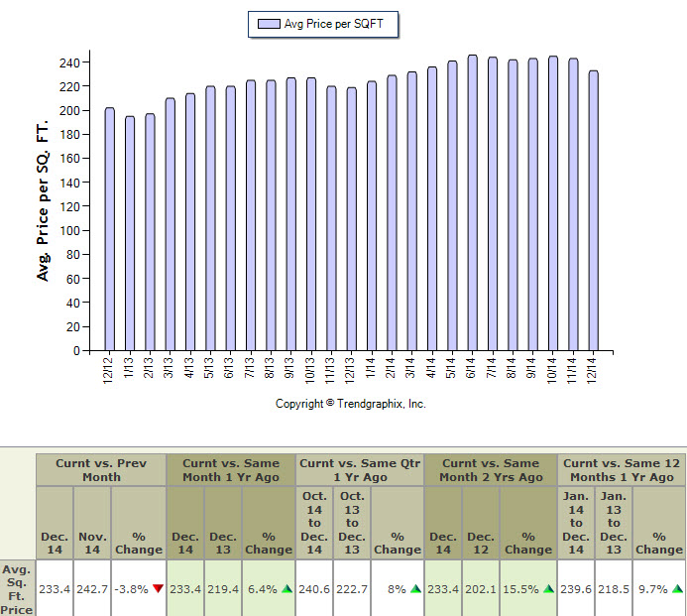Click the Nov. 14 column header
The width and height of the screenshot is (687, 616).
(92, 523)
